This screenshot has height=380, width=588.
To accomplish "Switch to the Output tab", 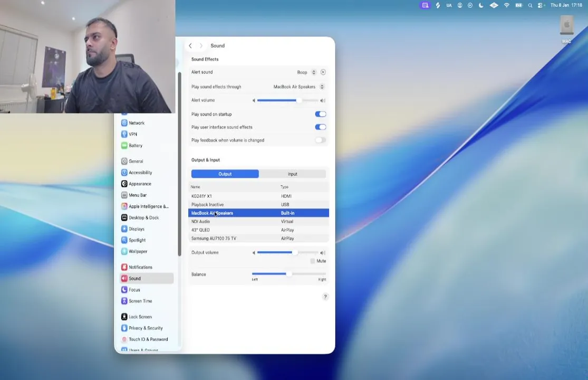I will (225, 174).
